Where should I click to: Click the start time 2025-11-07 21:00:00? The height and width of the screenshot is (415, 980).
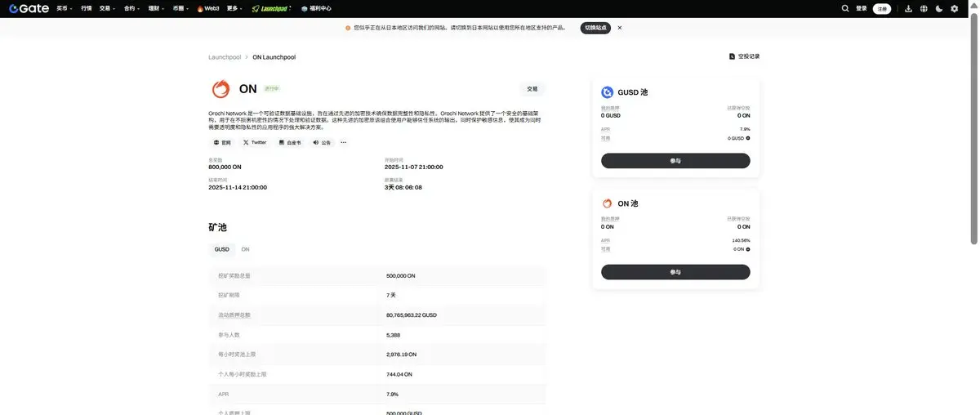[x=414, y=167]
